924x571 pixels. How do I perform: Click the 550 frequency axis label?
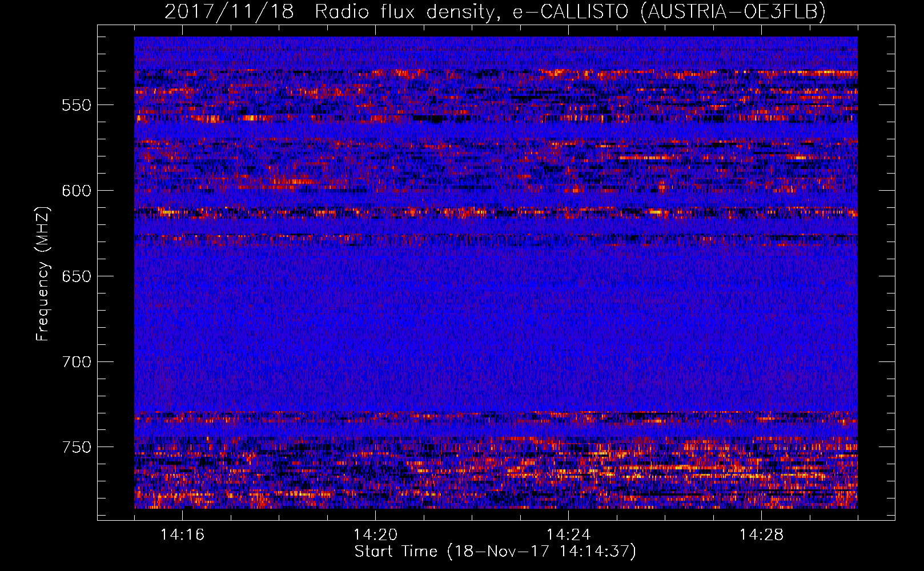pos(77,105)
